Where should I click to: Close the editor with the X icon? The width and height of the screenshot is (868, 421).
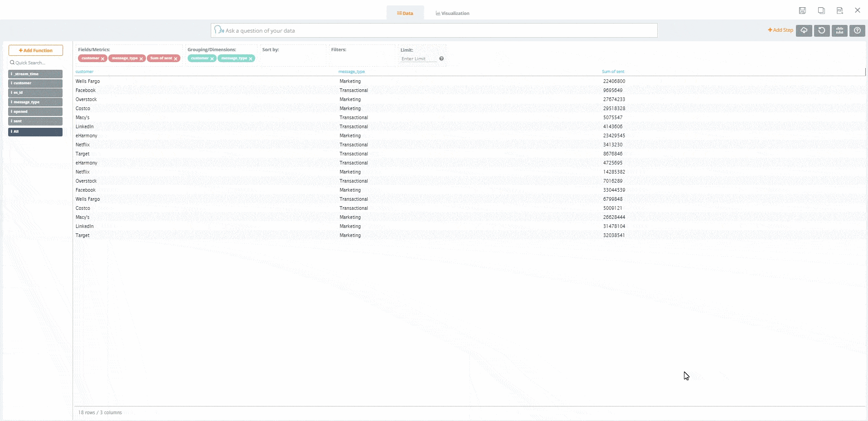pyautogui.click(x=858, y=10)
